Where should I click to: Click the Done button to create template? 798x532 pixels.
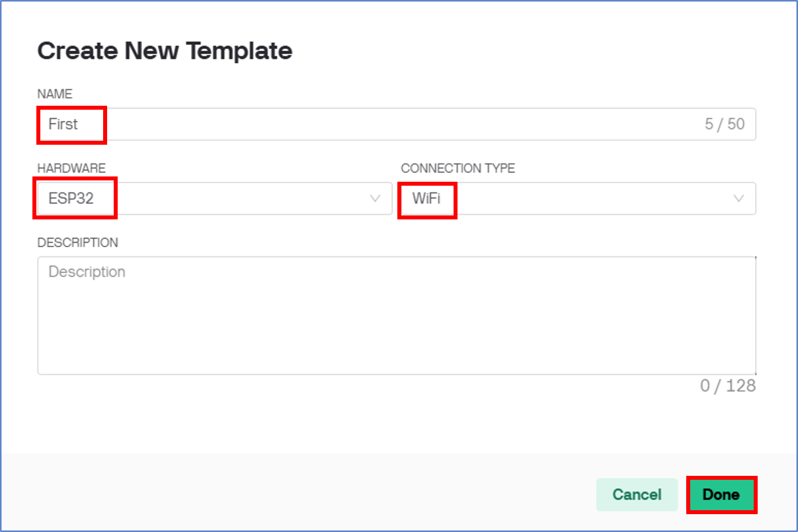(721, 494)
